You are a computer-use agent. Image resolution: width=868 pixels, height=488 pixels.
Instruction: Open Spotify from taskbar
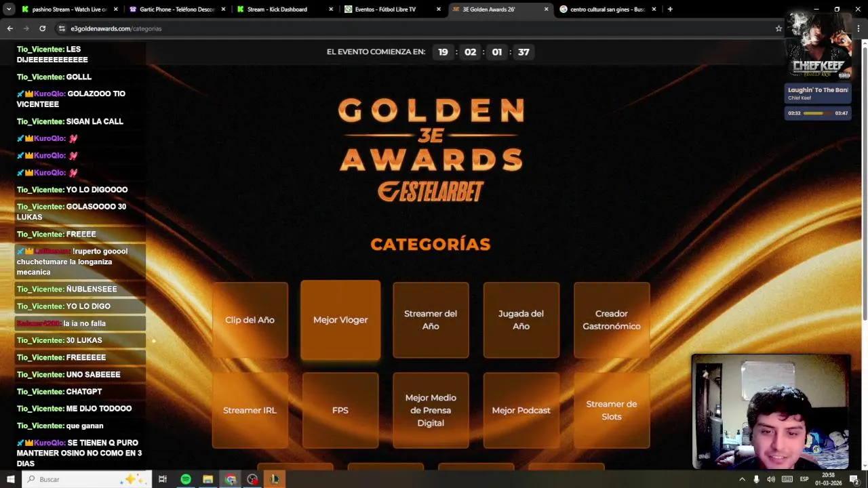(186, 479)
